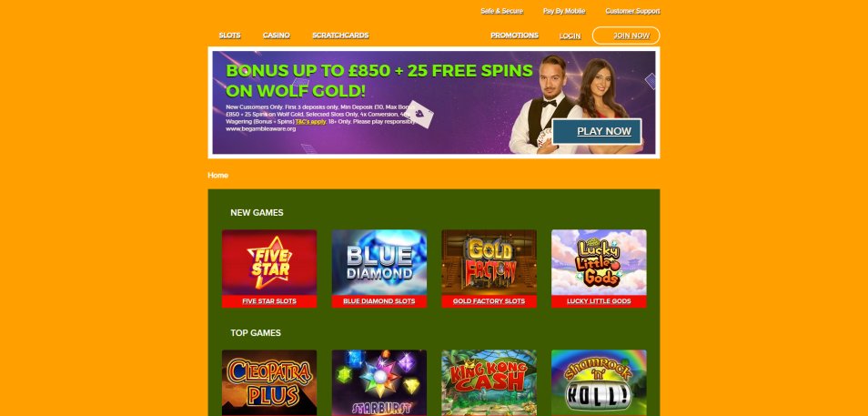Navigate to Scratchcards section
Image resolution: width=868 pixels, height=416 pixels.
click(340, 36)
